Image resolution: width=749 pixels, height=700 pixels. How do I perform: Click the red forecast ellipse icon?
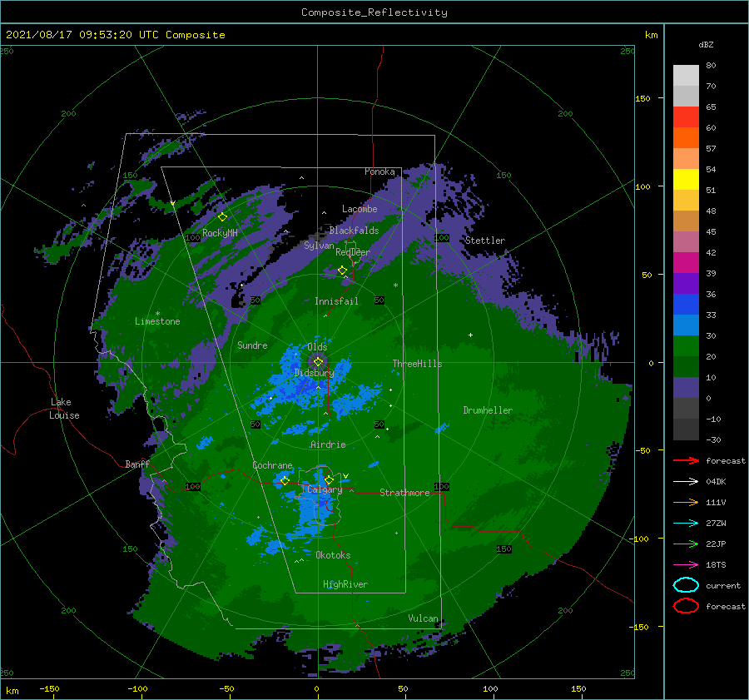(686, 606)
